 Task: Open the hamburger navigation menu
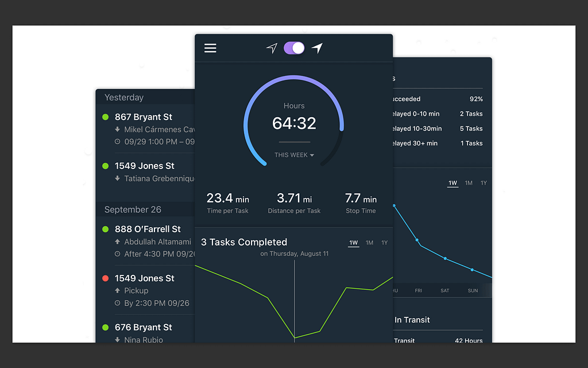(210, 48)
